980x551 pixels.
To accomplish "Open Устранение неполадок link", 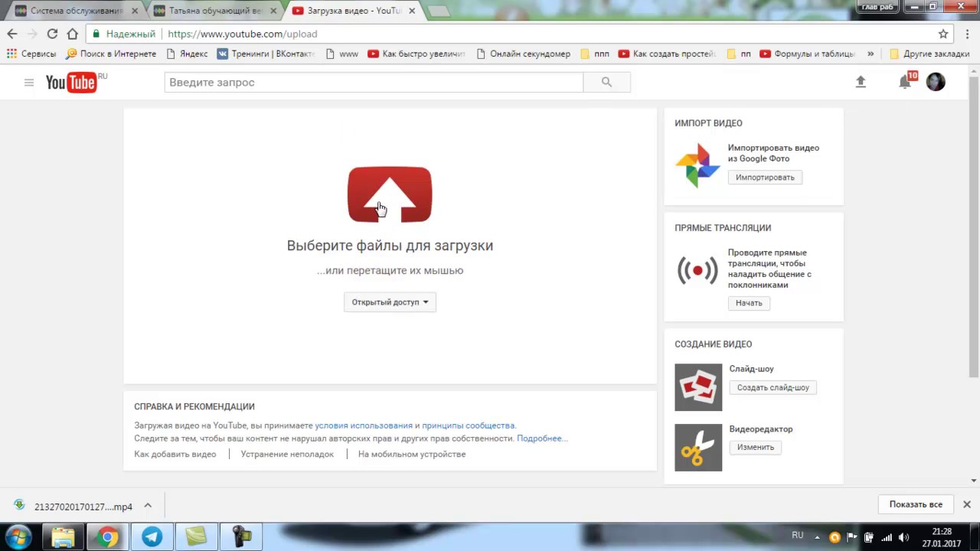I will [x=287, y=454].
